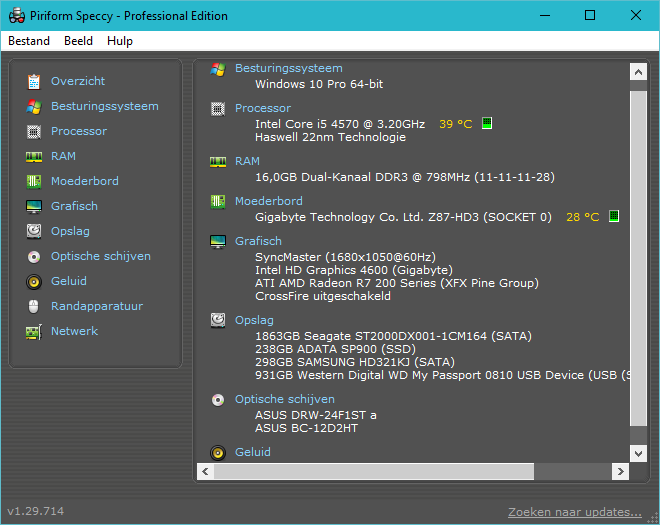Viewport: 660px width, 525px height.
Task: Click Zoeken naar updates link
Action: click(574, 512)
